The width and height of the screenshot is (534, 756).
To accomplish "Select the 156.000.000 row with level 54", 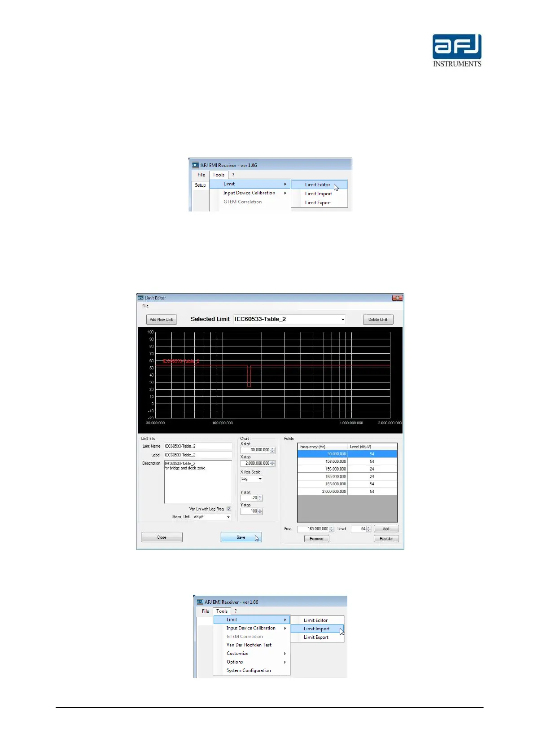I will coord(347,462).
